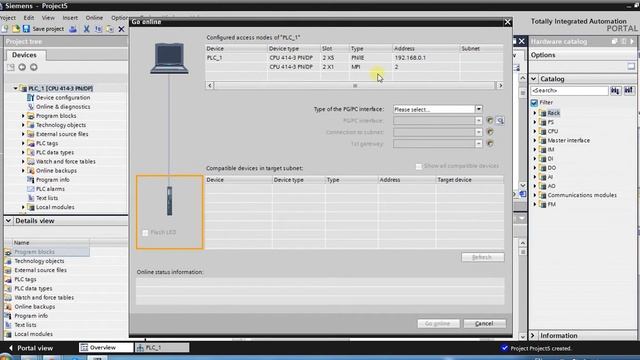Click the New project icon in toolbar
Viewport: 640px width, 360px height.
5,29
